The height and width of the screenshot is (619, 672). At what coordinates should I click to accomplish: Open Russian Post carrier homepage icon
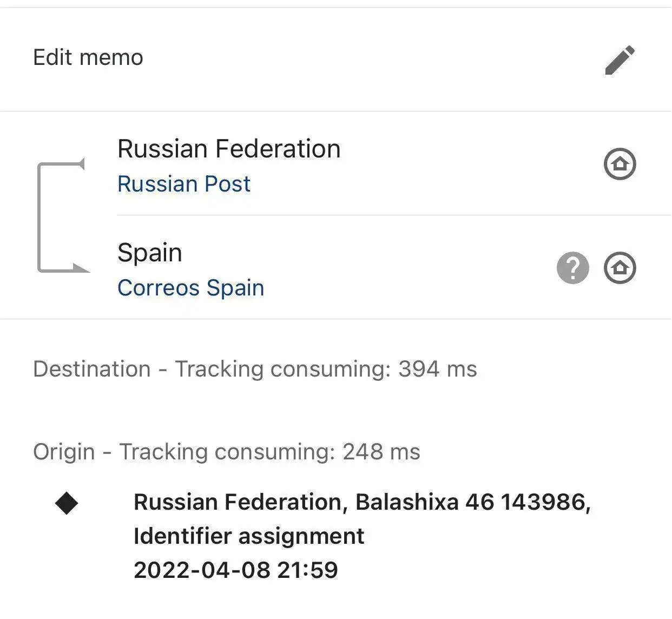click(620, 163)
